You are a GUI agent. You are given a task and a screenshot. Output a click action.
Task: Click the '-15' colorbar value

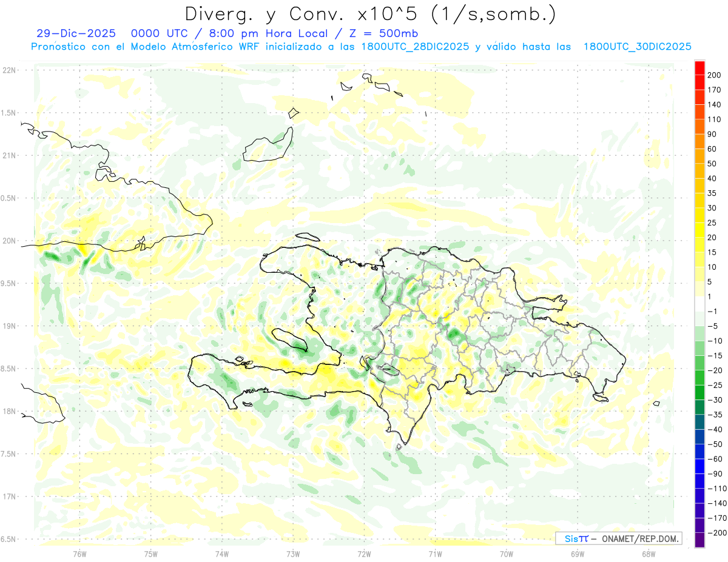click(x=715, y=355)
